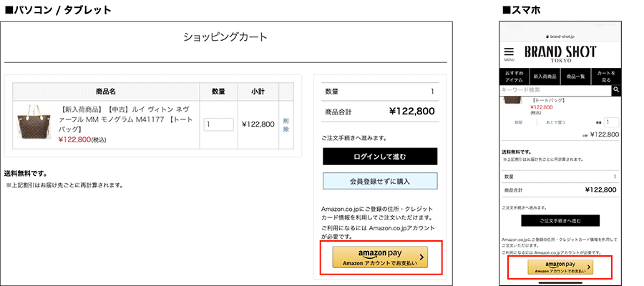Click the 削除 link in desktop cart row

tap(286, 124)
